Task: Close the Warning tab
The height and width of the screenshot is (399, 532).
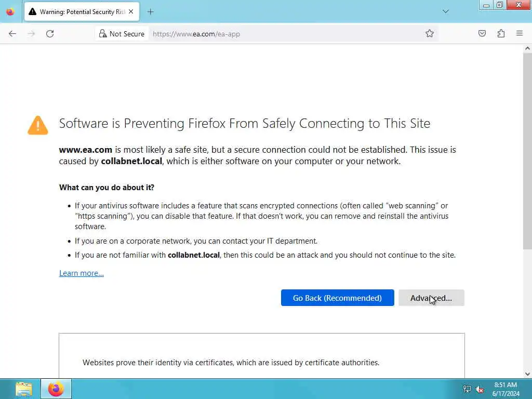Action: pos(130,11)
